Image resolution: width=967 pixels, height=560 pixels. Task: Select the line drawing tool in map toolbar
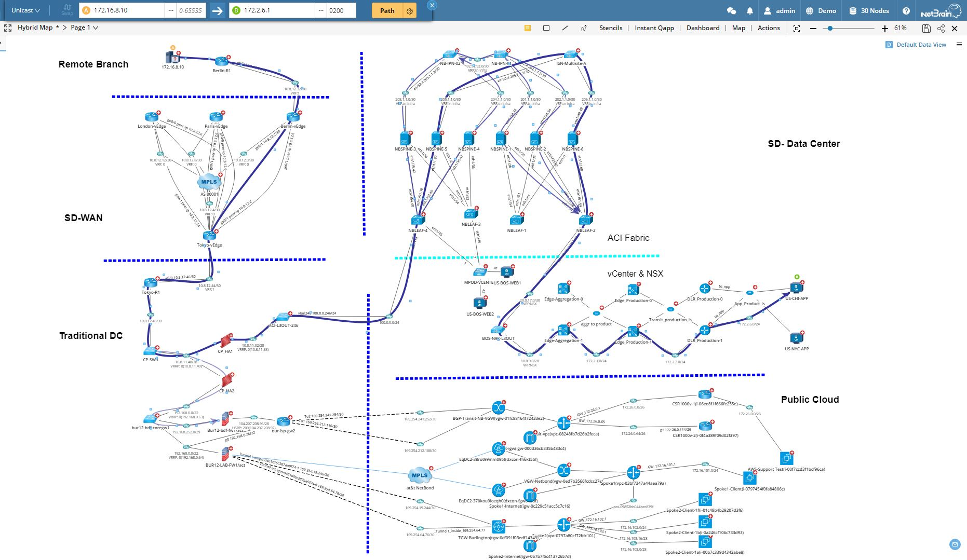pyautogui.click(x=564, y=28)
